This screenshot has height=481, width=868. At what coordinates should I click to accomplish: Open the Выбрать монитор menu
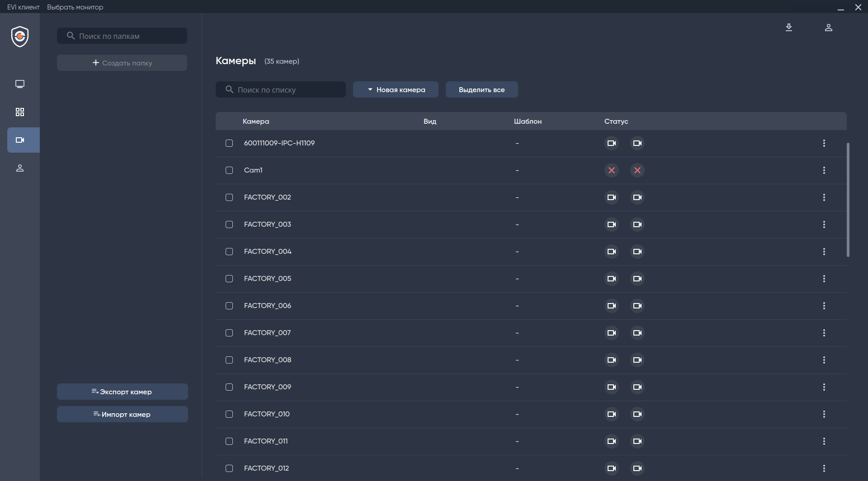click(x=75, y=7)
